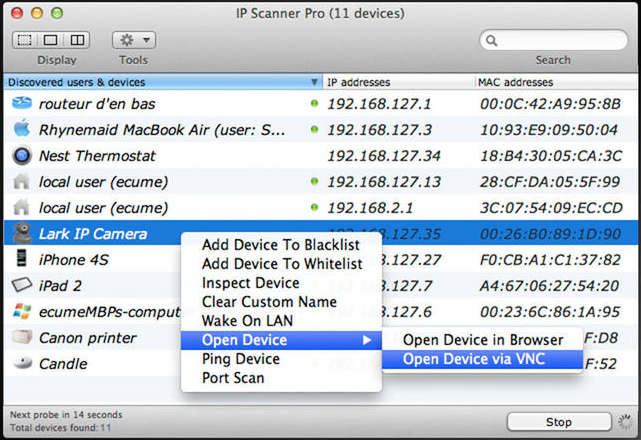Click Windows logo icon of ecumeMBPs-computer
This screenshot has height=440, width=641.
point(22,311)
